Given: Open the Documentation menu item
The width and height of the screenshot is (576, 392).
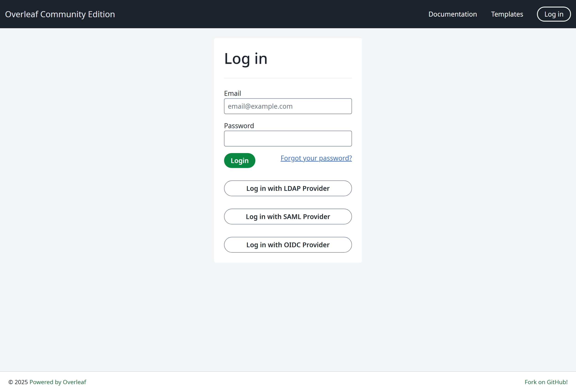Looking at the screenshot, I should point(453,14).
